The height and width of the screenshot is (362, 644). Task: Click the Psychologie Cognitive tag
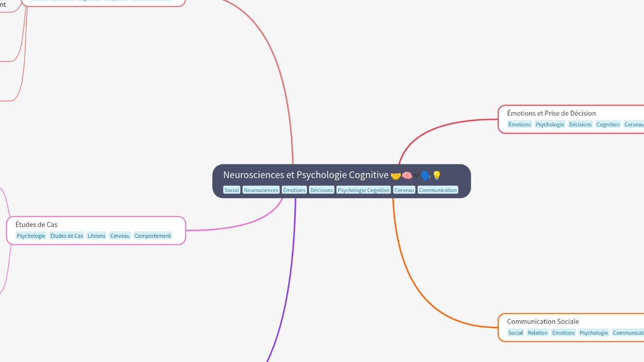(x=364, y=190)
